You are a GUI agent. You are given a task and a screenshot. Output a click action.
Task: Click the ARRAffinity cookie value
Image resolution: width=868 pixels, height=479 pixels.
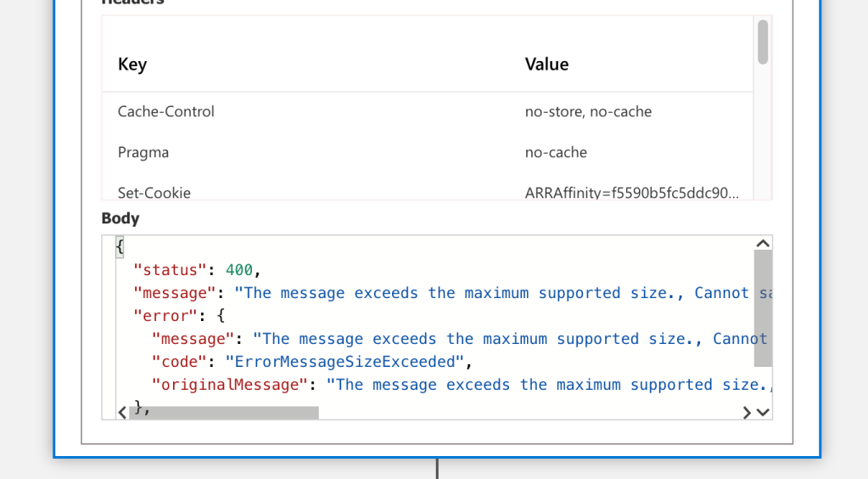631,193
